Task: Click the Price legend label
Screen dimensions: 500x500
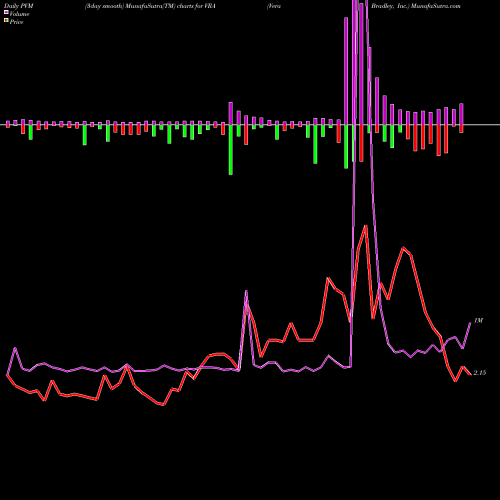Action: click(16, 22)
